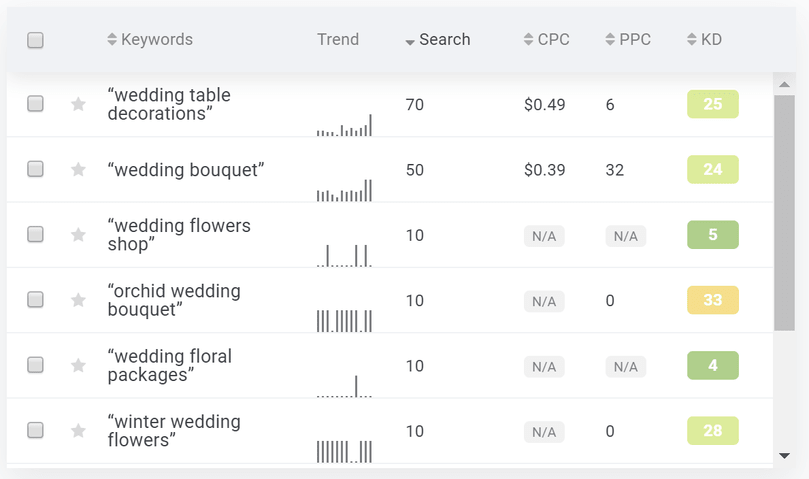The height and width of the screenshot is (479, 809).
Task: View trend bars for "orchid wedding bouquet"
Action: coord(344,321)
